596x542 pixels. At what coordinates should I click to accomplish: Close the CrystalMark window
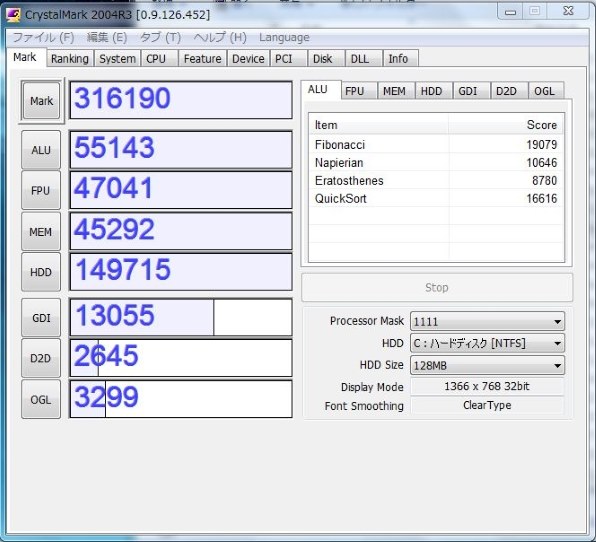click(568, 11)
